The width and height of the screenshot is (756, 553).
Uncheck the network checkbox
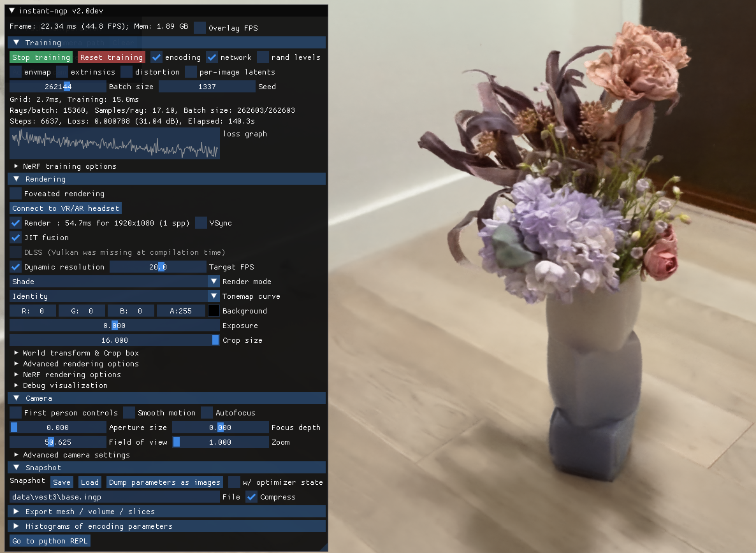pos(212,57)
